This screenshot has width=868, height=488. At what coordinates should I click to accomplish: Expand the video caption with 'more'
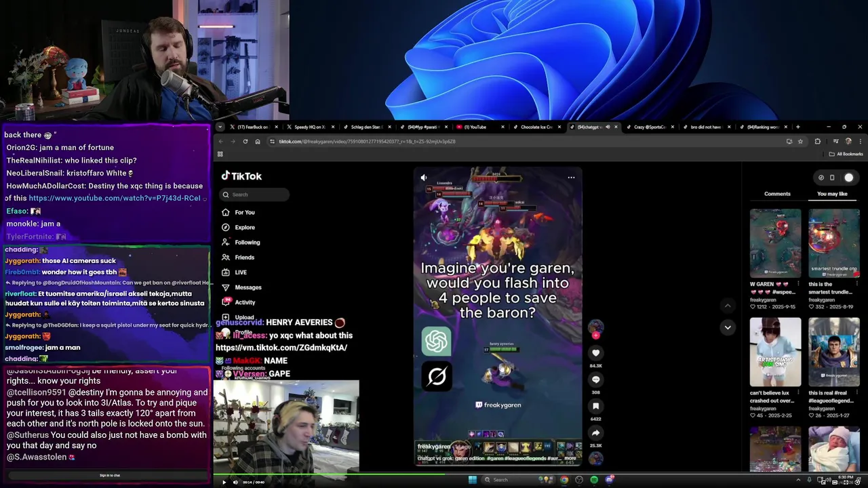coord(570,458)
